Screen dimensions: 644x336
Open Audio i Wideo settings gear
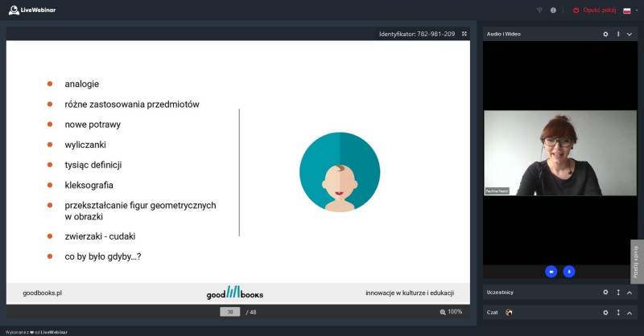point(605,34)
